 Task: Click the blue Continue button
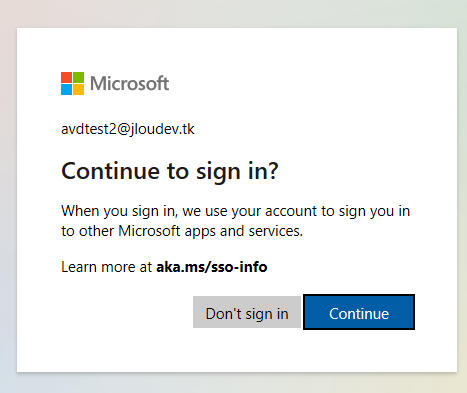coord(359,312)
